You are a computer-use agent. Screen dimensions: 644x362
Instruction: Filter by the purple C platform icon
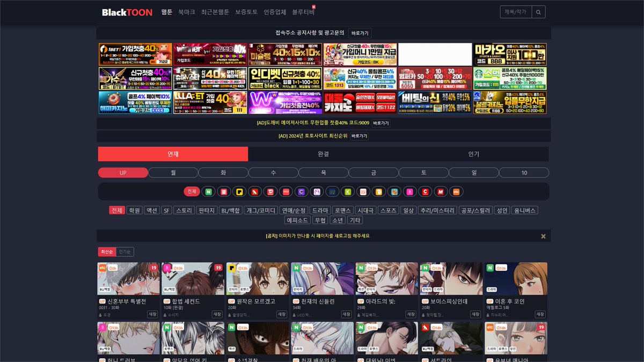[301, 191]
